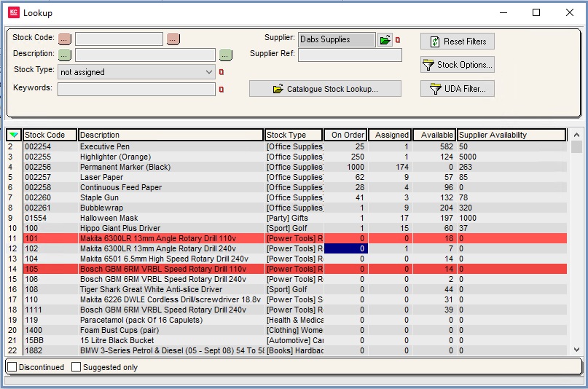
Task: Focus the Description input field
Action: 145,55
